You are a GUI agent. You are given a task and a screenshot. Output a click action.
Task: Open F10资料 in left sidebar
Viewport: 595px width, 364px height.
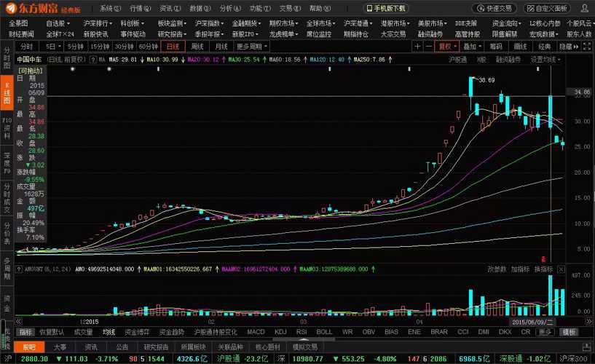point(7,129)
